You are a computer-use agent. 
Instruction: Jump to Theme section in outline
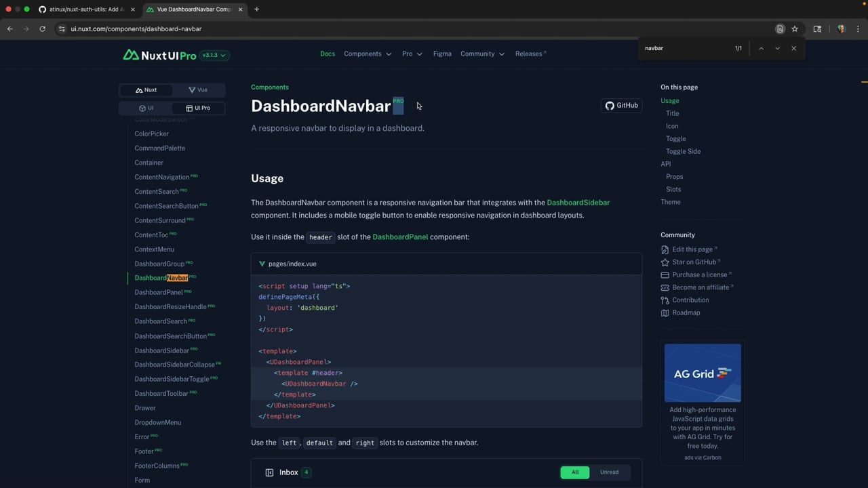(671, 202)
